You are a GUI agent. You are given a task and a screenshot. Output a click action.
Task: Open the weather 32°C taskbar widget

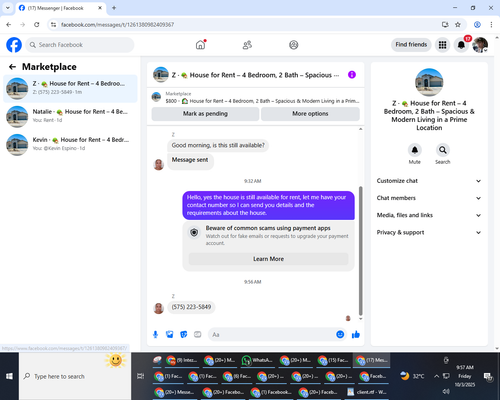click(412, 376)
